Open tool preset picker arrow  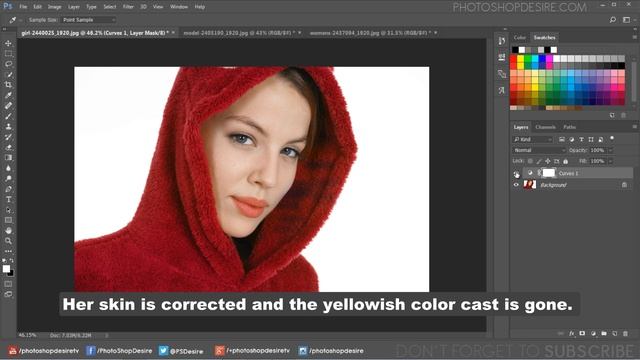(20, 20)
